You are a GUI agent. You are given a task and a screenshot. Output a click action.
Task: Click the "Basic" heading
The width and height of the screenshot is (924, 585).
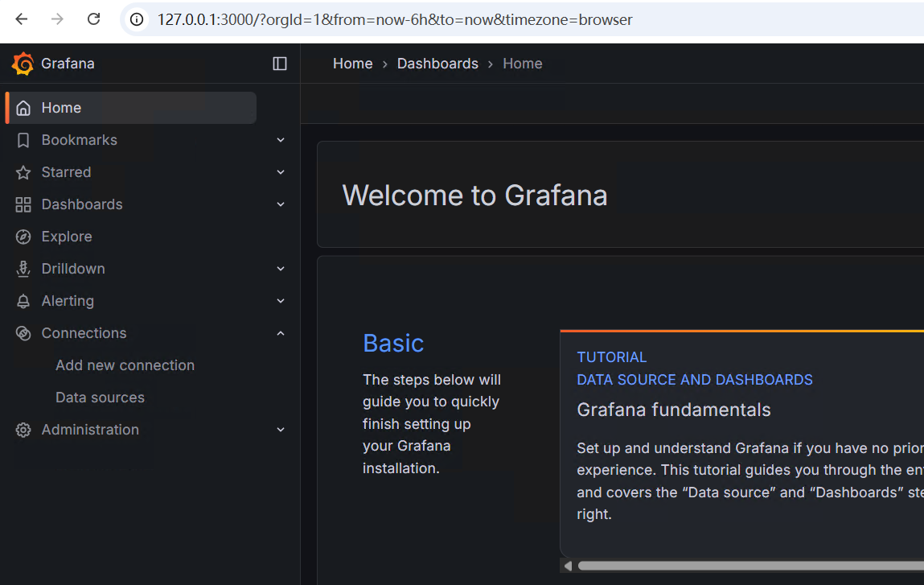(393, 344)
